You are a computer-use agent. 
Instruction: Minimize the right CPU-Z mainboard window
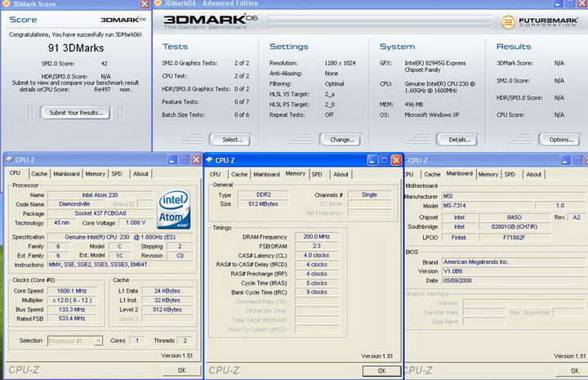(565, 160)
